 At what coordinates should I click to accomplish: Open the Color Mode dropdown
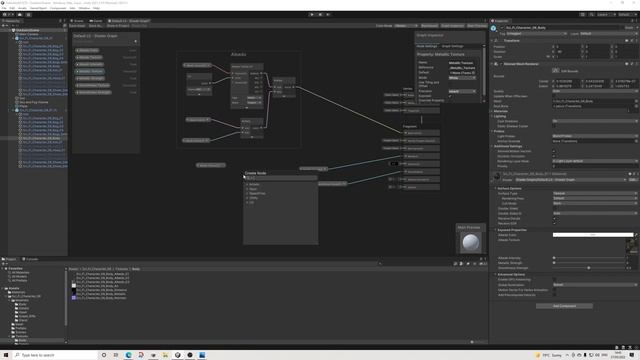point(406,26)
